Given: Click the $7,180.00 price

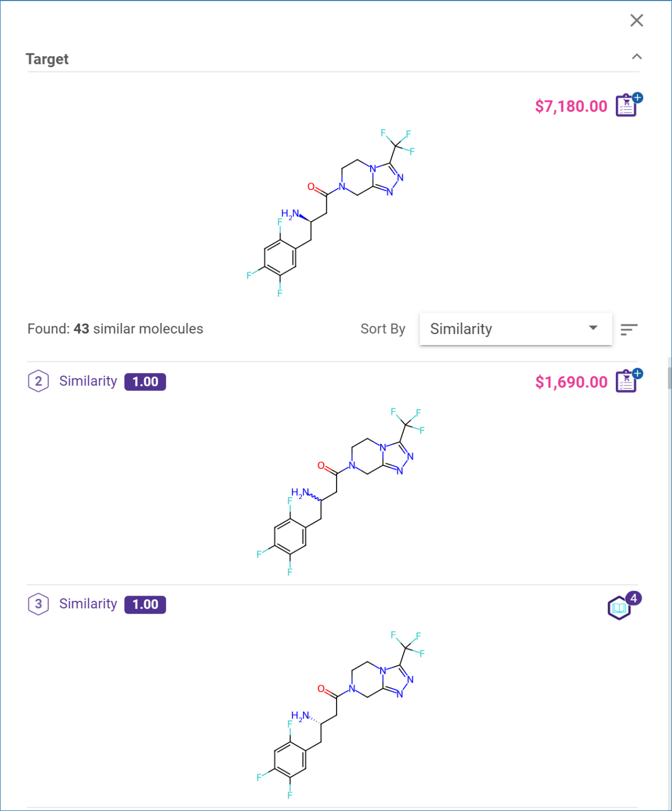Looking at the screenshot, I should (x=571, y=106).
